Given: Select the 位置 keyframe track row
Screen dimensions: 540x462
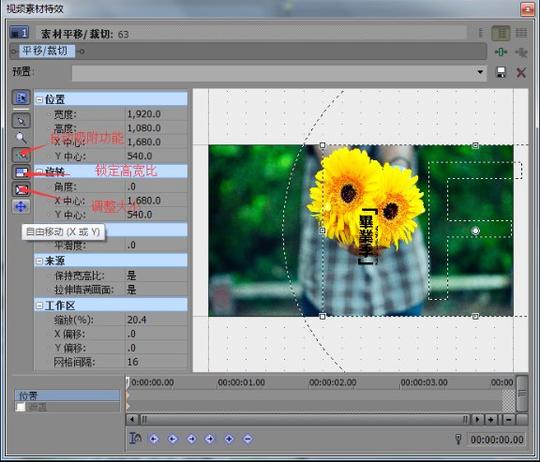Looking at the screenshot, I should 68,395.
